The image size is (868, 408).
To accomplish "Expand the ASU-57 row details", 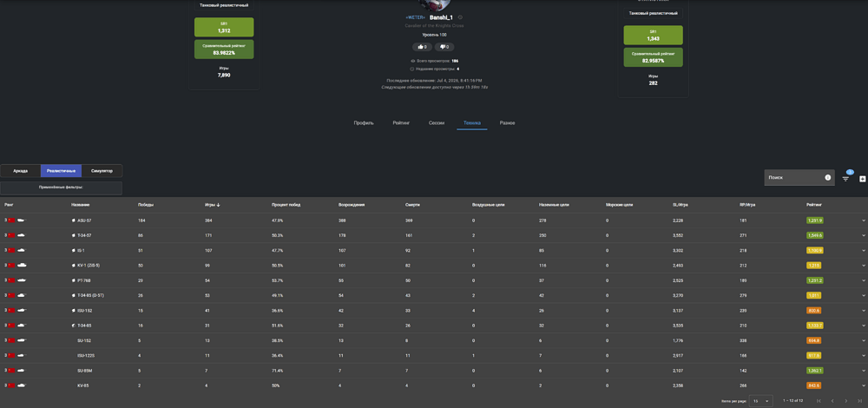I will 864,220.
